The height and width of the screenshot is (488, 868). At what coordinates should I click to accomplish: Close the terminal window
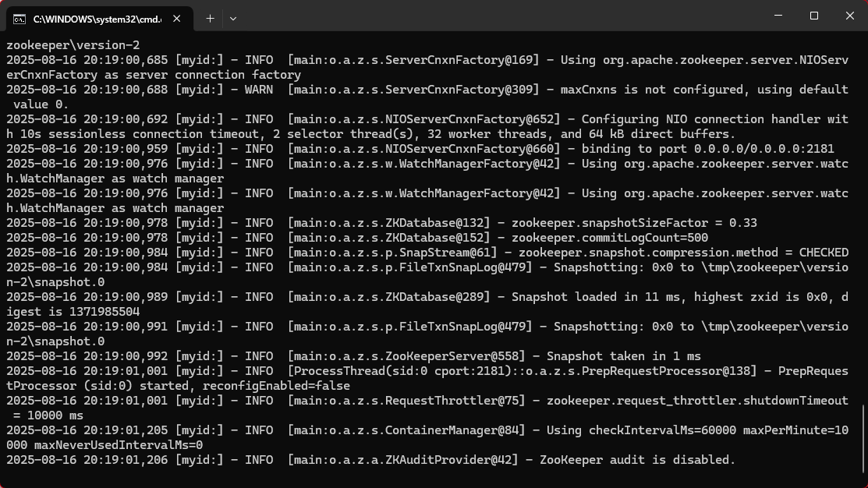click(850, 16)
